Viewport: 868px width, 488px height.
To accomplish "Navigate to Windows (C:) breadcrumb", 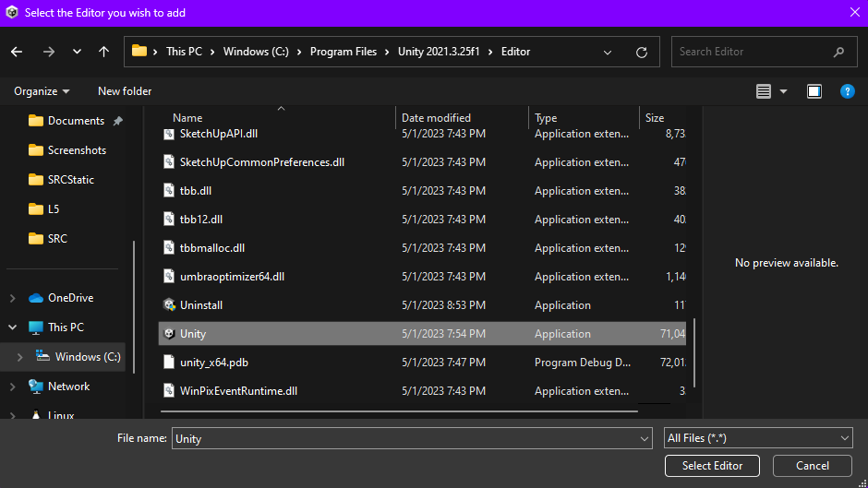I will (256, 52).
